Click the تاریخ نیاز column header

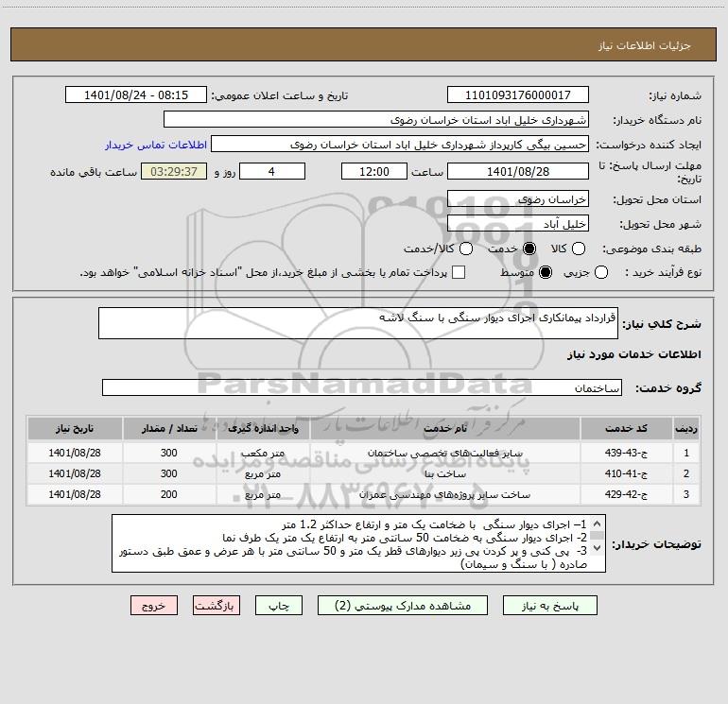point(75,428)
